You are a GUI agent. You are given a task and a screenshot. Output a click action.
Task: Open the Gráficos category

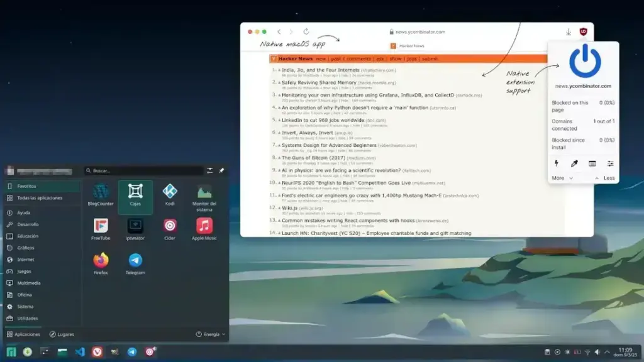point(43,248)
